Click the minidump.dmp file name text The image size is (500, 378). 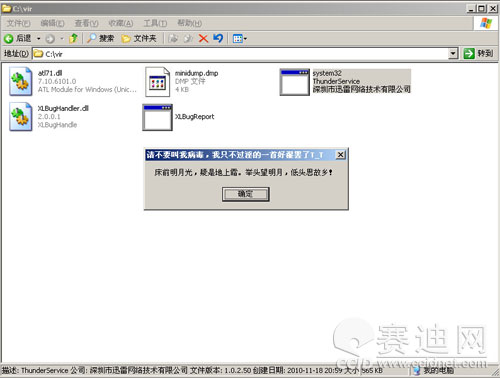tap(196, 73)
